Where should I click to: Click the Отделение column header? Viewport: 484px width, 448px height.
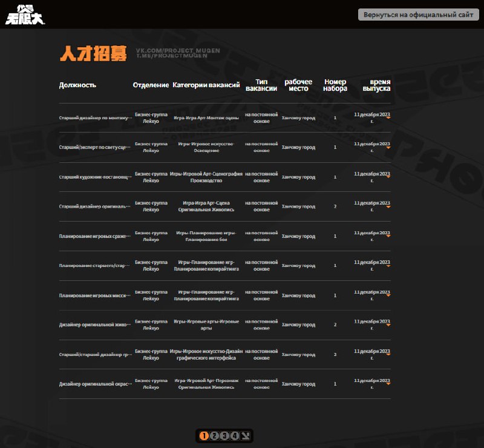pos(151,85)
